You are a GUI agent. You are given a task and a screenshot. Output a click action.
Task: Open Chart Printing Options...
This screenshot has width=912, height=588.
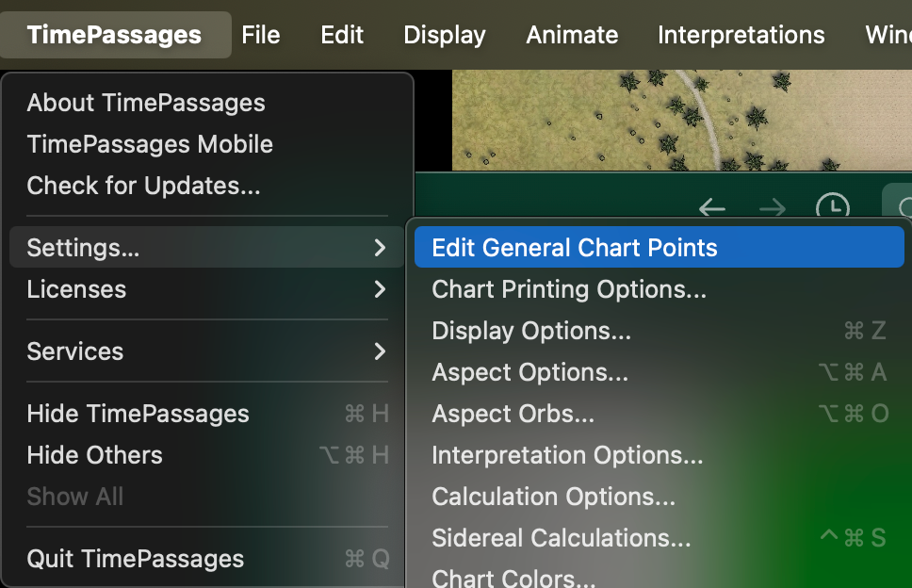click(x=659, y=289)
